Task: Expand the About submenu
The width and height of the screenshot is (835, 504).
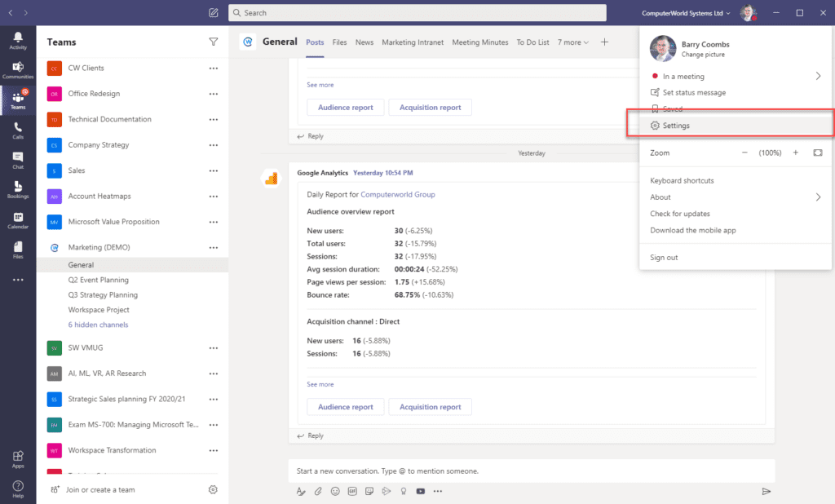Action: pos(818,197)
